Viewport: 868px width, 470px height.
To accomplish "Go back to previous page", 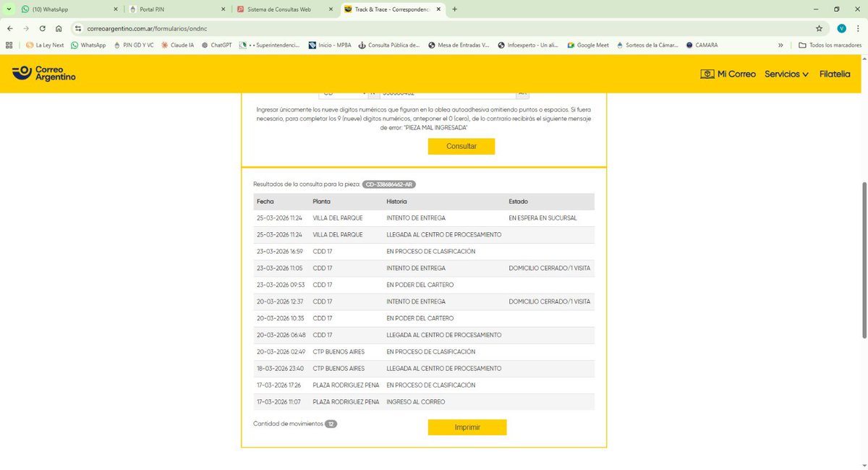I will 9,28.
